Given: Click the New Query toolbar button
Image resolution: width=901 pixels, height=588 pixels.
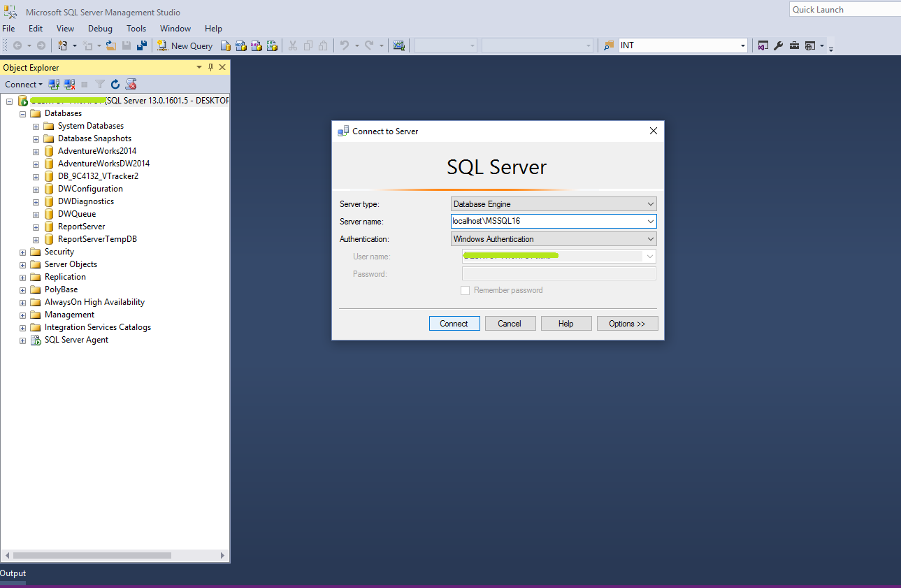Looking at the screenshot, I should pyautogui.click(x=185, y=45).
